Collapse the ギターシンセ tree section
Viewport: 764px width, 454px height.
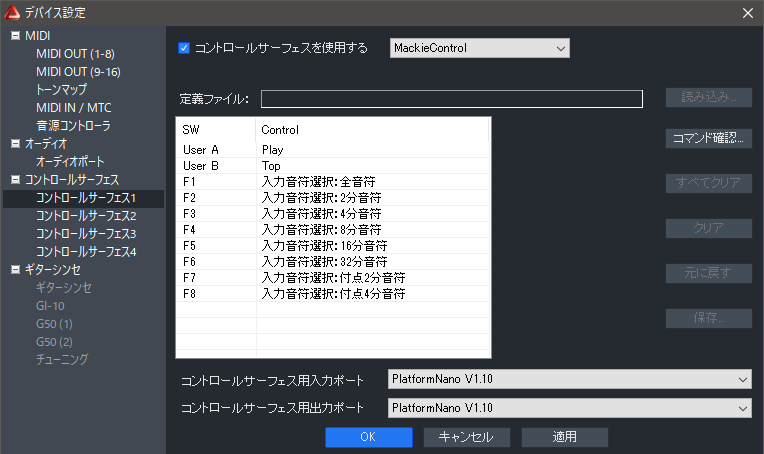[16, 270]
